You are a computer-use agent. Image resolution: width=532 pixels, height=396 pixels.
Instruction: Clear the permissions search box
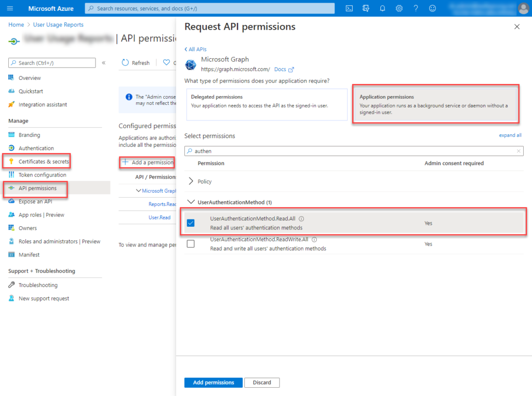click(x=518, y=151)
